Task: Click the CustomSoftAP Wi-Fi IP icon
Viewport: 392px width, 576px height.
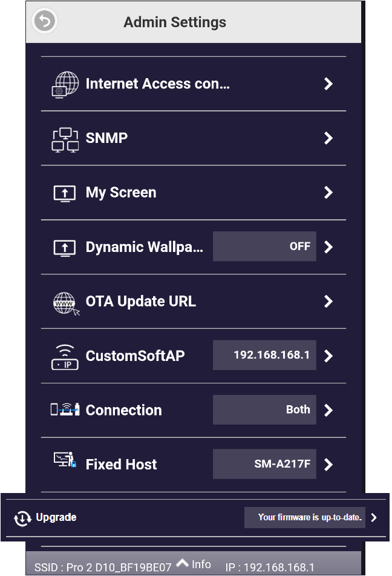Action: click(x=65, y=356)
